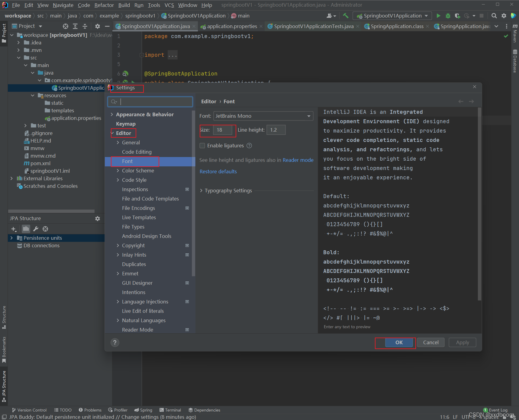Image resolution: width=519 pixels, height=420 pixels.
Task: Click run gutter icon on line 6
Action: click(x=126, y=73)
